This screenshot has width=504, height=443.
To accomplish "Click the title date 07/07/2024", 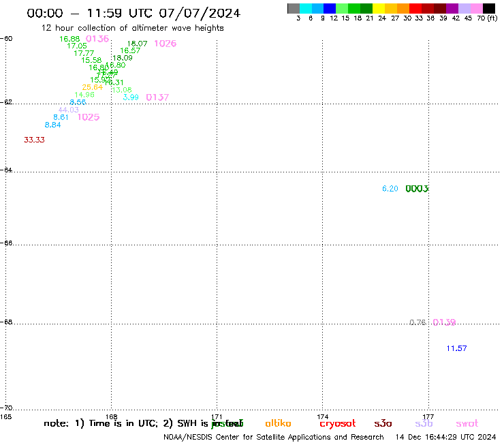I will coord(200,13).
